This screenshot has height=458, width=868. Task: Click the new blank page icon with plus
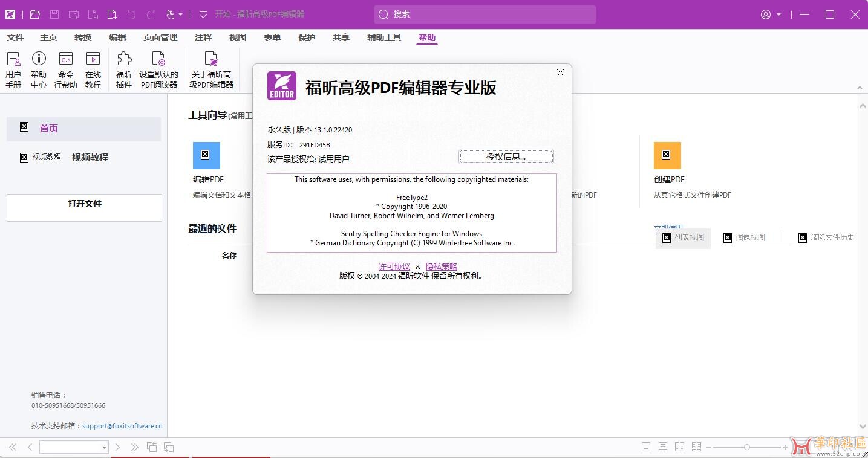tap(112, 15)
